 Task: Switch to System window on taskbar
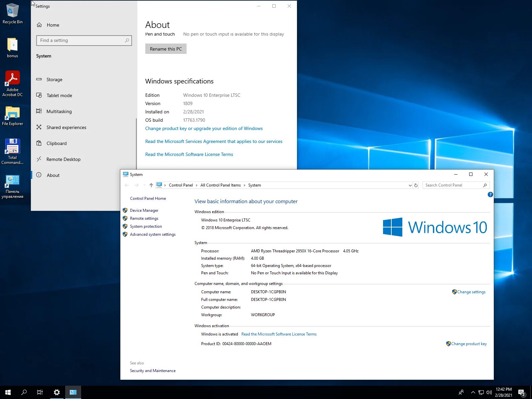click(73, 392)
